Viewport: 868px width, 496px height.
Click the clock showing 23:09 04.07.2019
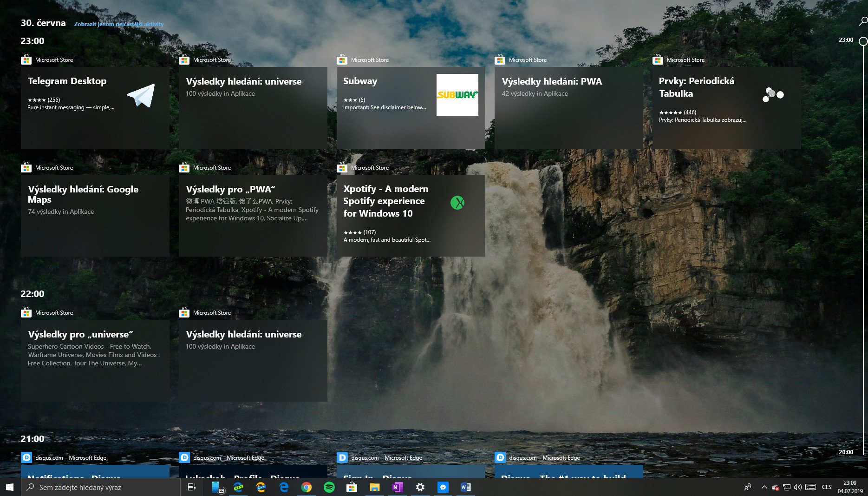(850, 487)
